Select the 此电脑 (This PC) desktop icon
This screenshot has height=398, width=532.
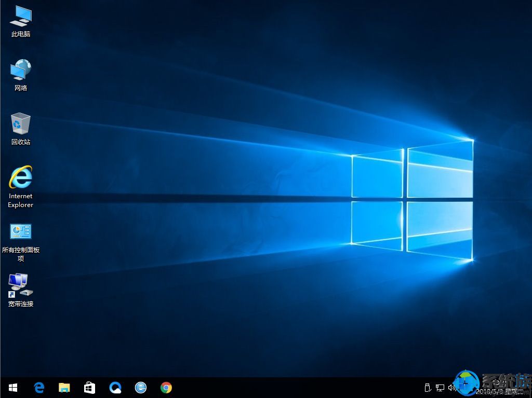point(20,21)
